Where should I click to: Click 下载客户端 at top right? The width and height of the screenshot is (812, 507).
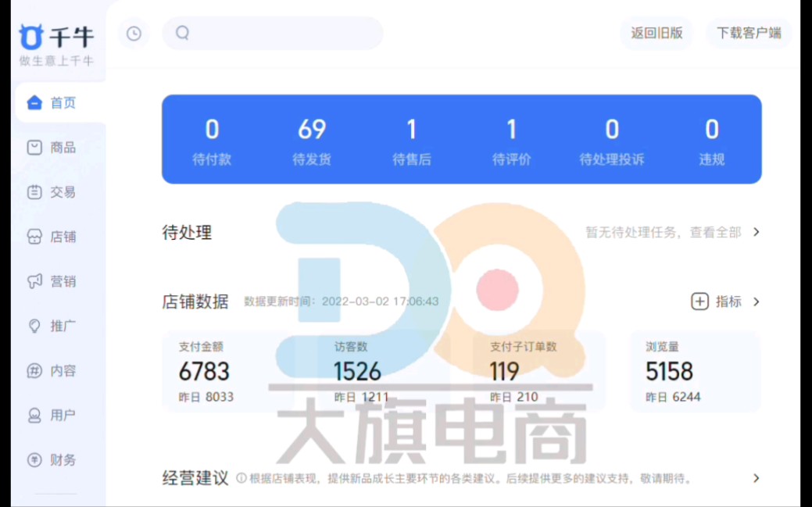click(x=748, y=33)
